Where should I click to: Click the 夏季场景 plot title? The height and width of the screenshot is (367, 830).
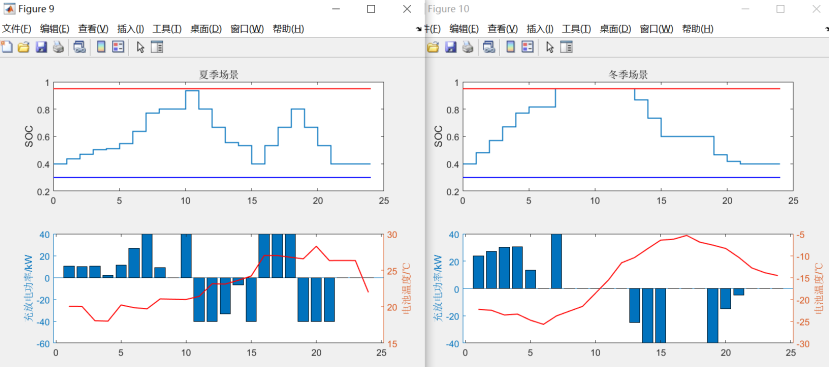(218, 75)
